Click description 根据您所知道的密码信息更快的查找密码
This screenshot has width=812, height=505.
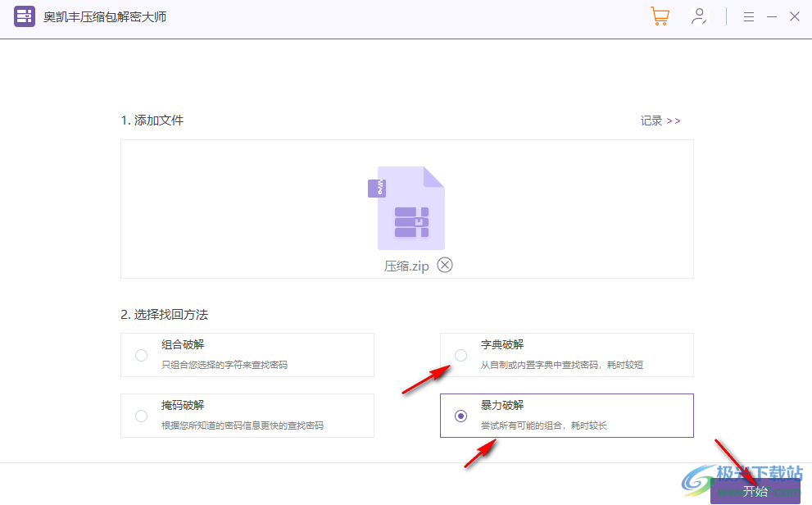tap(243, 425)
